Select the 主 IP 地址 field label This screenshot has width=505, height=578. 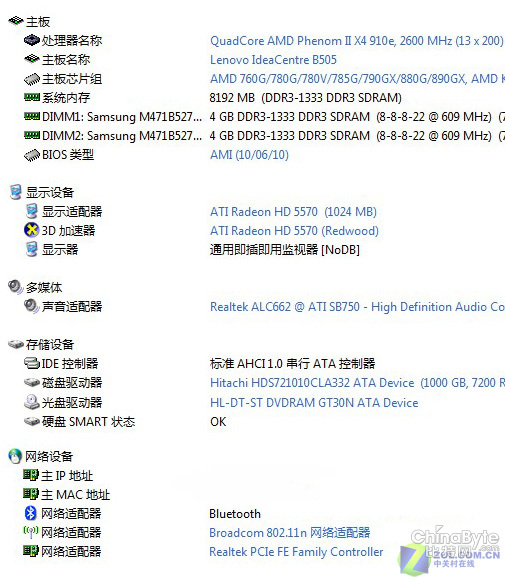point(67,476)
